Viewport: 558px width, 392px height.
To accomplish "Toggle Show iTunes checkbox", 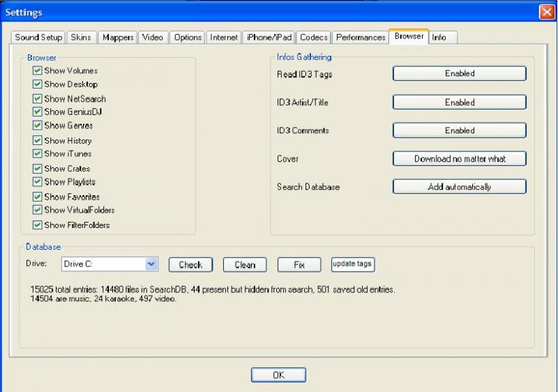I will pyautogui.click(x=38, y=153).
